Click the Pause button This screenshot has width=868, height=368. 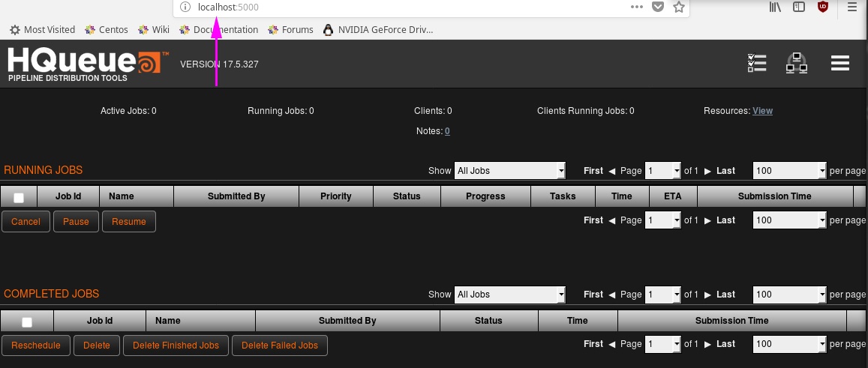coord(76,221)
